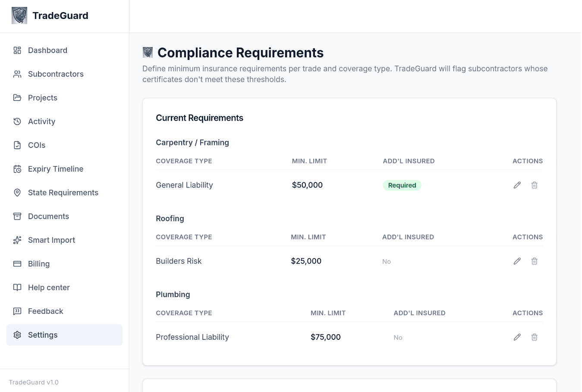This screenshot has width=582, height=392.
Task: Click the $50,000 minimum limit
Action: 307,185
